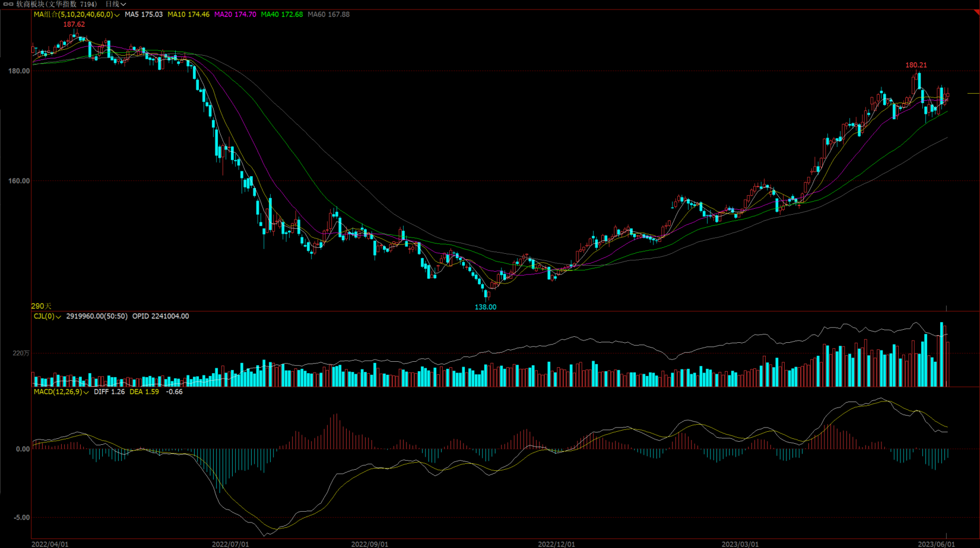
Task: Click the DEA 1.59 value
Action: pyautogui.click(x=144, y=391)
